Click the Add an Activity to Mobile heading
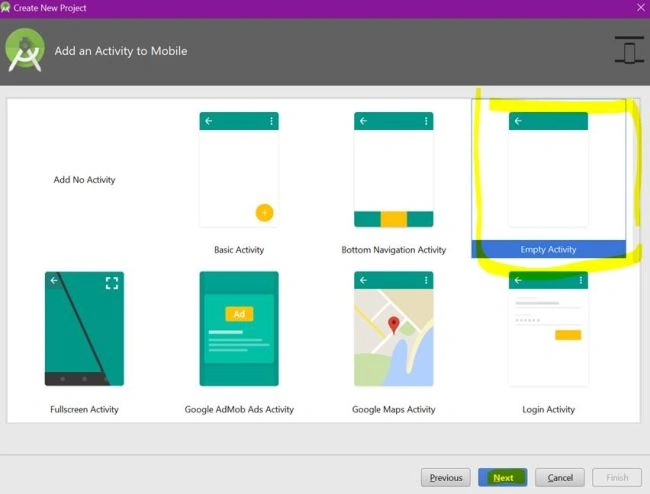 (121, 51)
